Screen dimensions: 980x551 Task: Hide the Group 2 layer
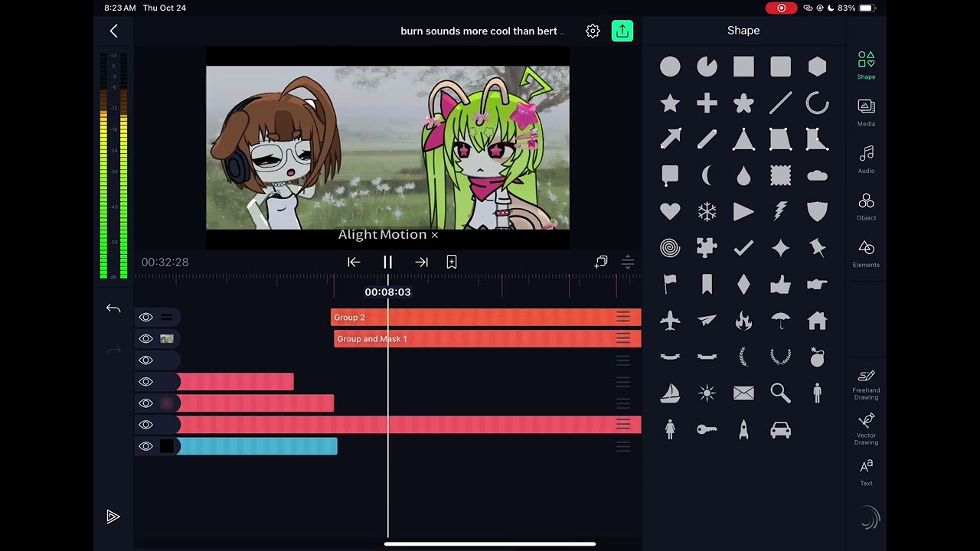coord(145,317)
